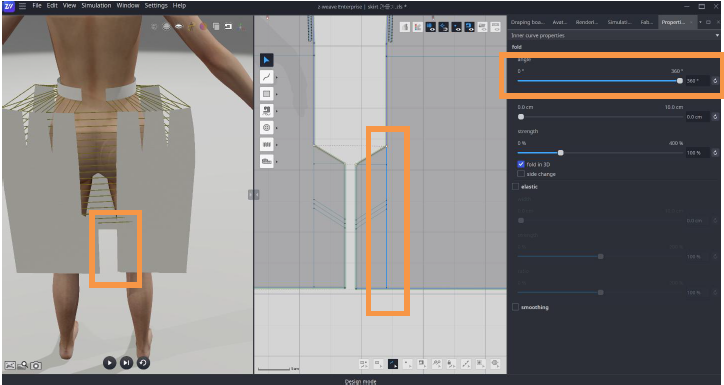
Task: Take a 3D viewport snapshot with the camera icon
Action: pos(36,366)
